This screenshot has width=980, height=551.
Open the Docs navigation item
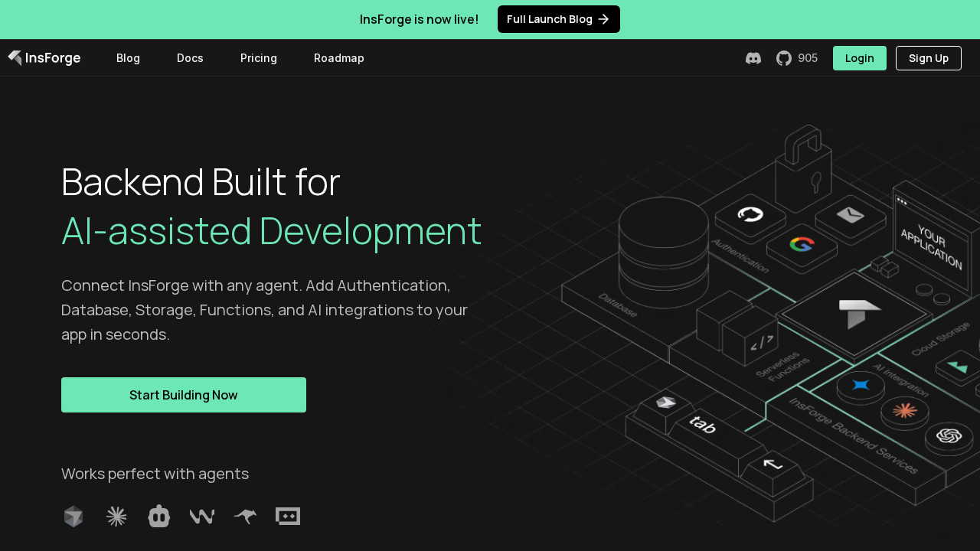click(x=190, y=57)
